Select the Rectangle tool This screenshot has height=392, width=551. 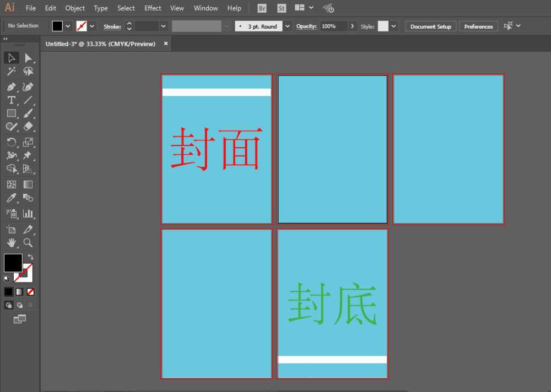[12, 113]
